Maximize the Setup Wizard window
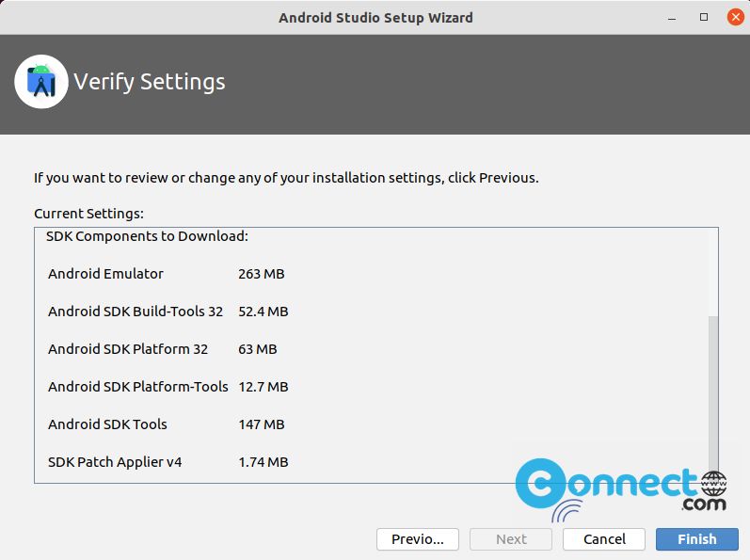Screen dimensions: 750x560 coord(704,17)
